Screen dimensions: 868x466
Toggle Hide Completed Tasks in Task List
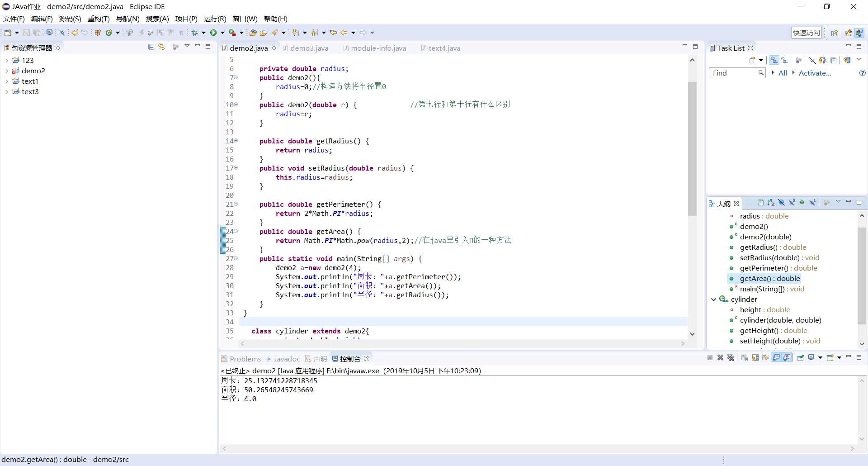(x=812, y=60)
